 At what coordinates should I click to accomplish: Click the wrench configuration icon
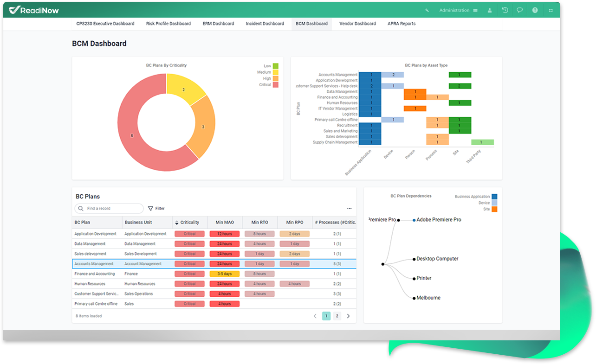427,10
